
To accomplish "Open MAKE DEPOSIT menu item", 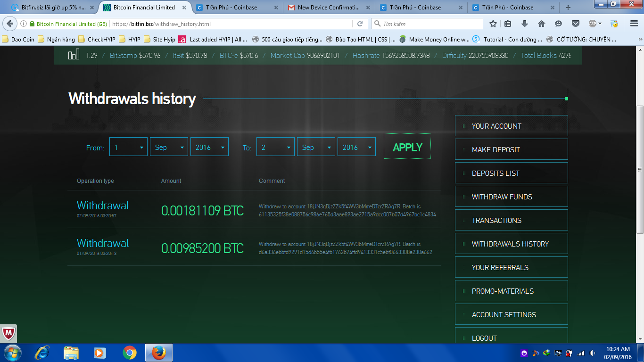I will tap(512, 149).
